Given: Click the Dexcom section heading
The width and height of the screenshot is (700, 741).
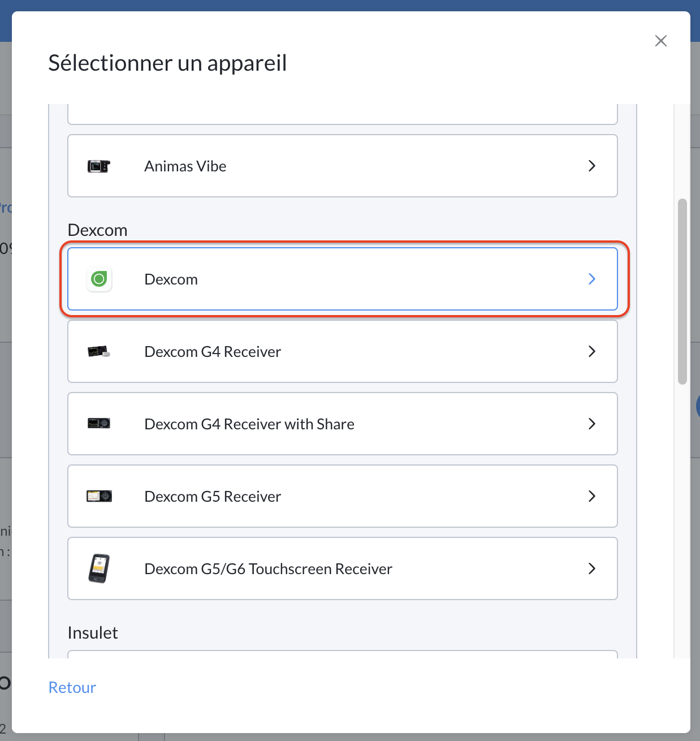Looking at the screenshot, I should [97, 230].
